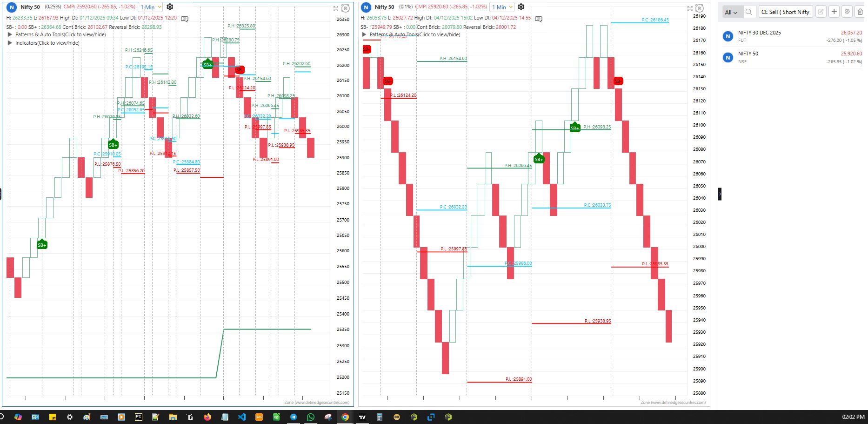Click edit watchlist pencil icon
The width and height of the screenshot is (868, 424).
[x=821, y=12]
